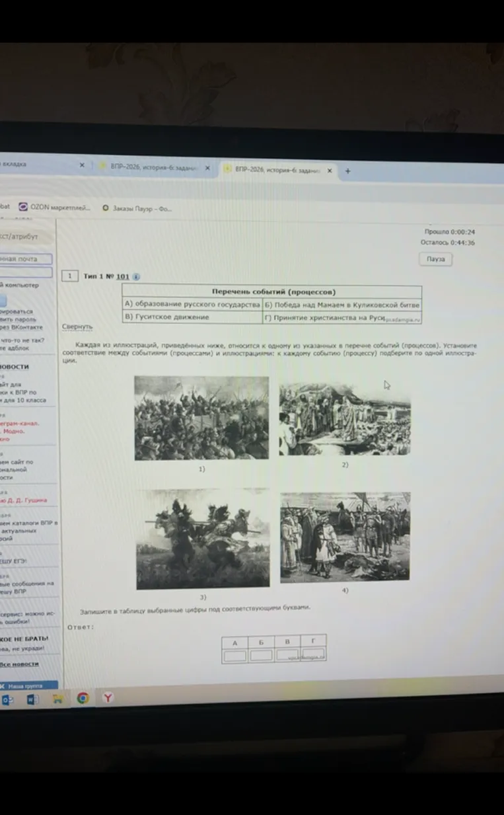This screenshot has height=815, width=504.
Task: Click the электронная почта login field
Action: click(x=26, y=259)
